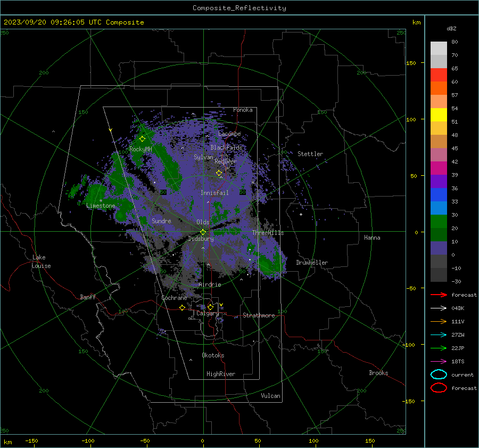The image size is (479, 448).
Task: Select the slate purple 0-10 dBZ swatch
Action: point(439,248)
